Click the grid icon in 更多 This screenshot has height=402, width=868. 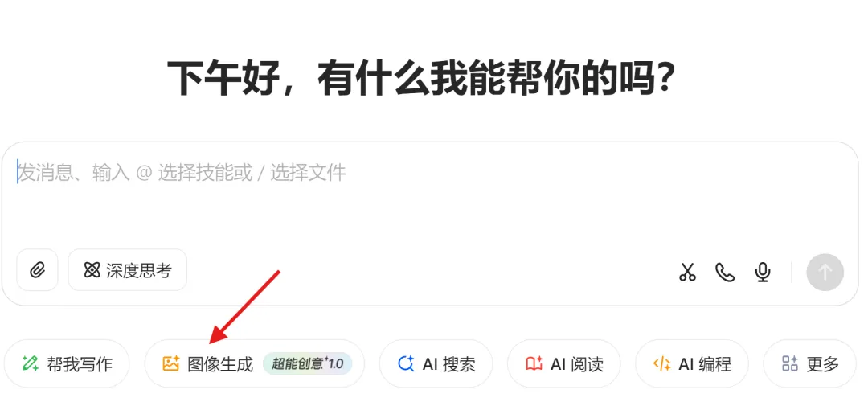click(x=790, y=363)
